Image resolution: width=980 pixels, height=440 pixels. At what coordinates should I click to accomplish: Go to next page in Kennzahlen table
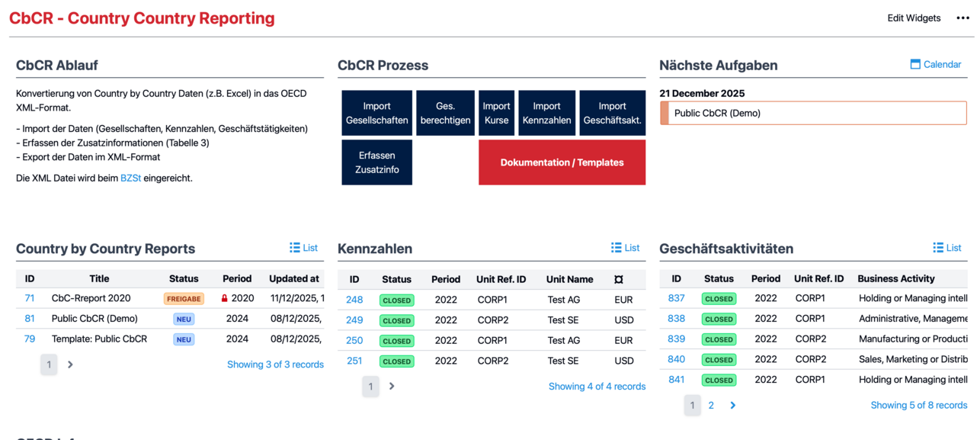[x=392, y=387]
